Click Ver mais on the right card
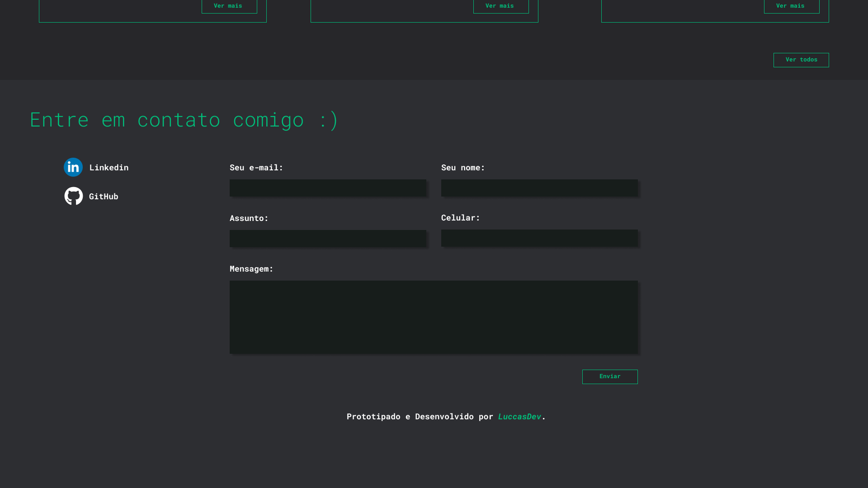This screenshot has height=488, width=868. (x=792, y=6)
